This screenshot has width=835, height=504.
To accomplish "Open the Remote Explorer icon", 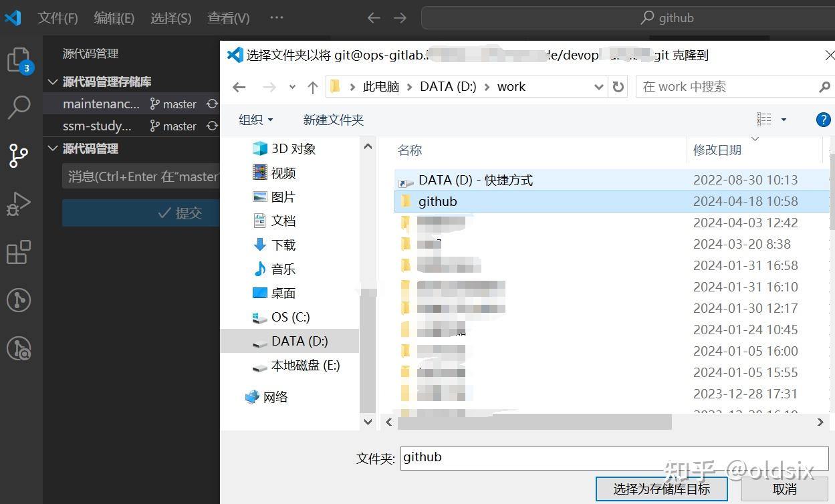I will [x=19, y=300].
